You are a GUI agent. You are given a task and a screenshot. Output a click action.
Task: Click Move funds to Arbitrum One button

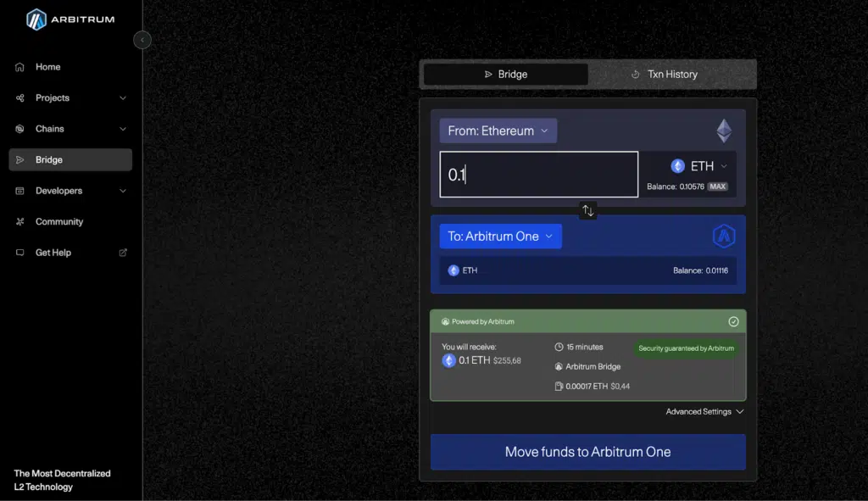click(588, 452)
